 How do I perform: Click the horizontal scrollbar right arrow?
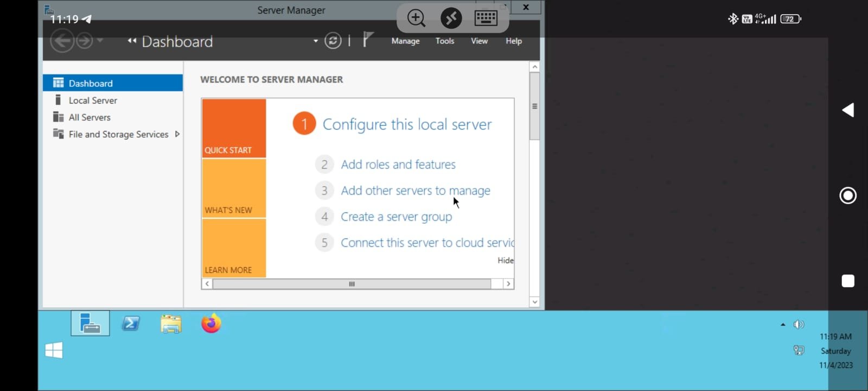coord(508,284)
